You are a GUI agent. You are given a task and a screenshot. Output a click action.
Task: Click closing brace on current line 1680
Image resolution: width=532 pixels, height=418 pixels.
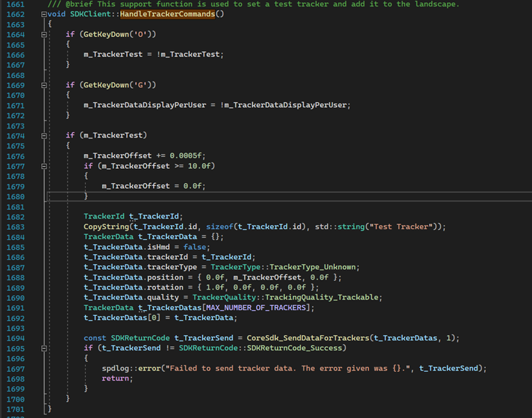[x=86, y=196]
